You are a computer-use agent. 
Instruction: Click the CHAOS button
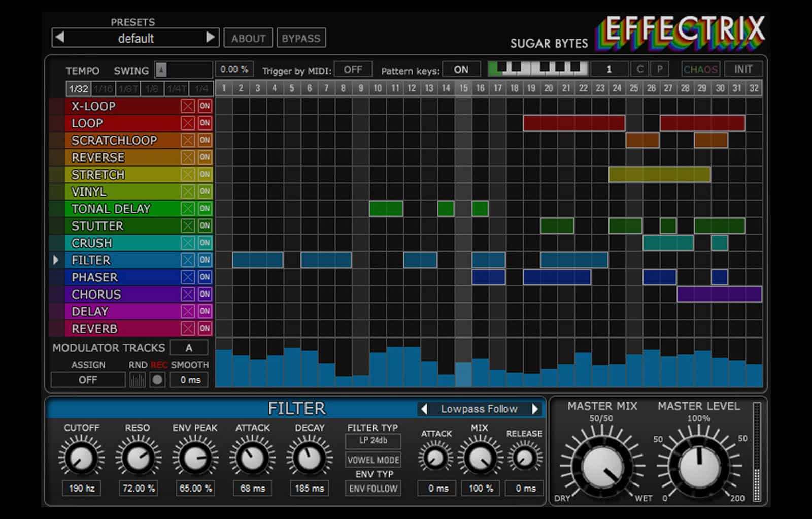(x=700, y=69)
